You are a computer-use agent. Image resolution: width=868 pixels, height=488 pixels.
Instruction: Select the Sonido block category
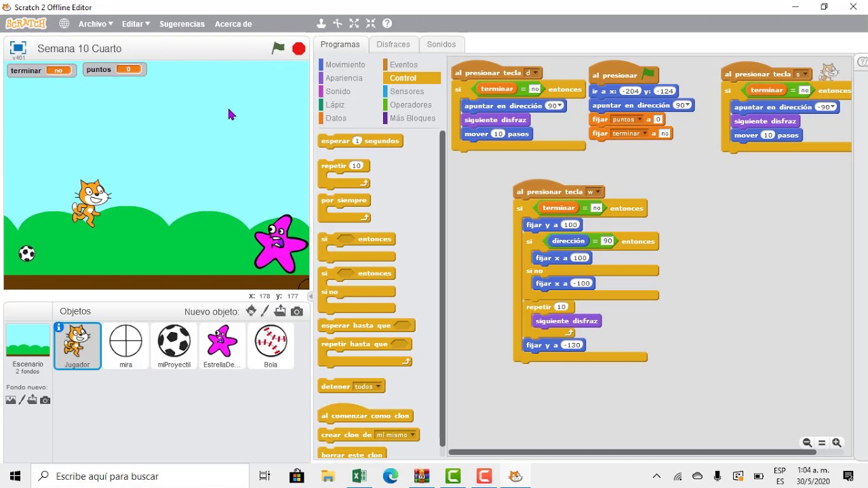pos(338,91)
